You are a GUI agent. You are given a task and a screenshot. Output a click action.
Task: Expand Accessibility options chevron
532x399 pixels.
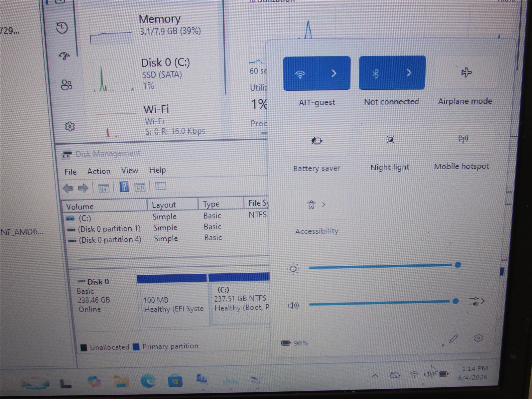pyautogui.click(x=324, y=204)
